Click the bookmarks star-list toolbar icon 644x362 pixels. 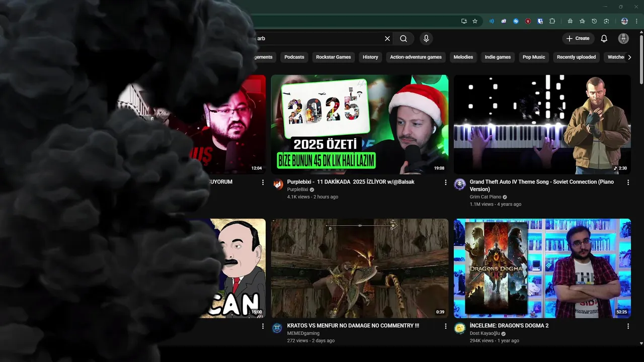click(582, 21)
